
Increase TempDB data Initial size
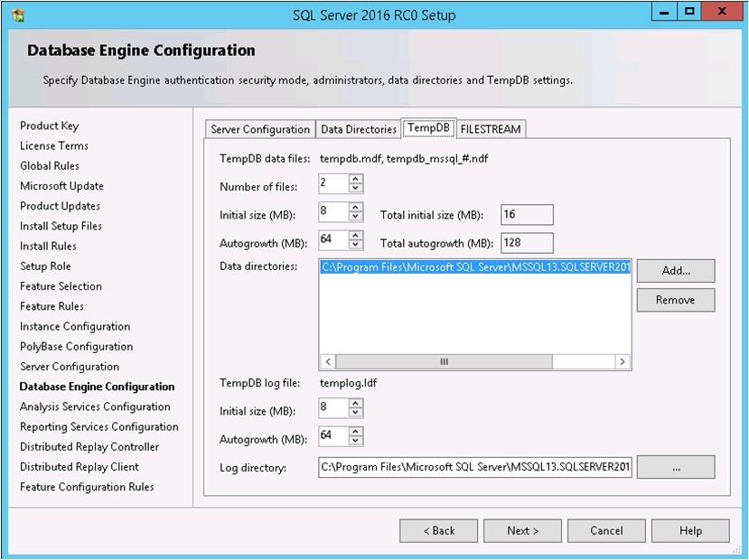click(x=355, y=207)
